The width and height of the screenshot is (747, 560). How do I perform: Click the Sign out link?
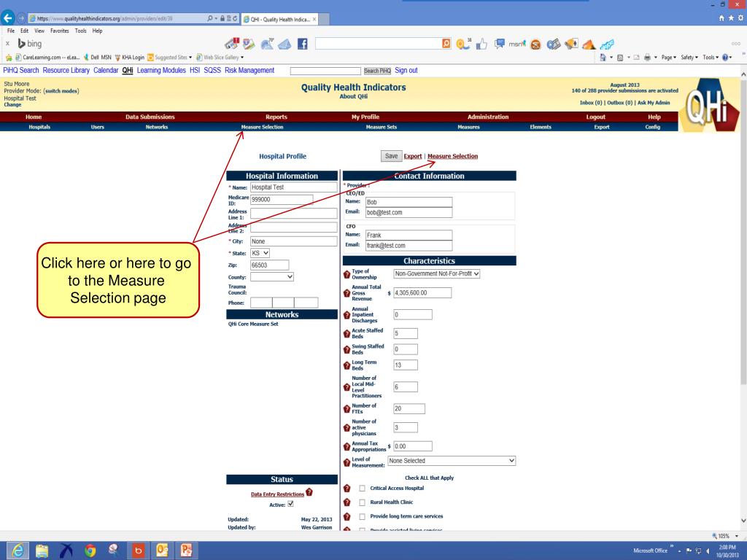tap(406, 71)
